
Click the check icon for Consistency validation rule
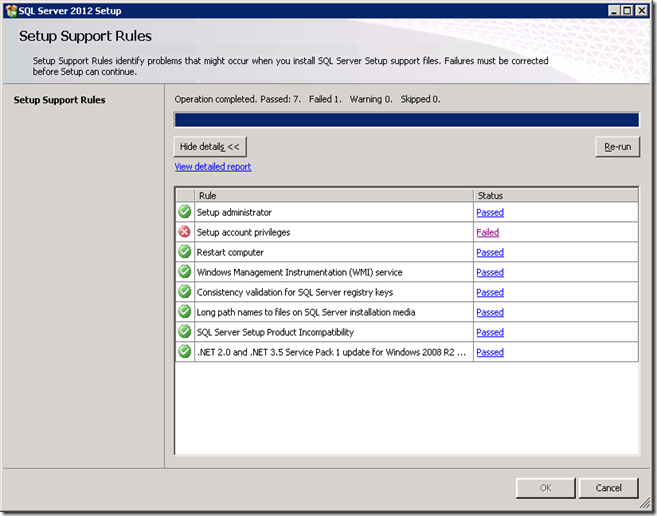pyautogui.click(x=184, y=292)
